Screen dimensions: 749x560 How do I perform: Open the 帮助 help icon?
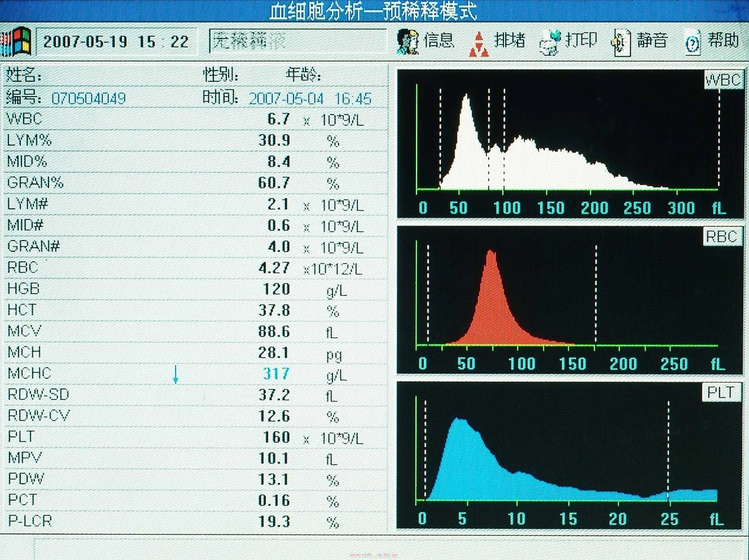[x=692, y=43]
